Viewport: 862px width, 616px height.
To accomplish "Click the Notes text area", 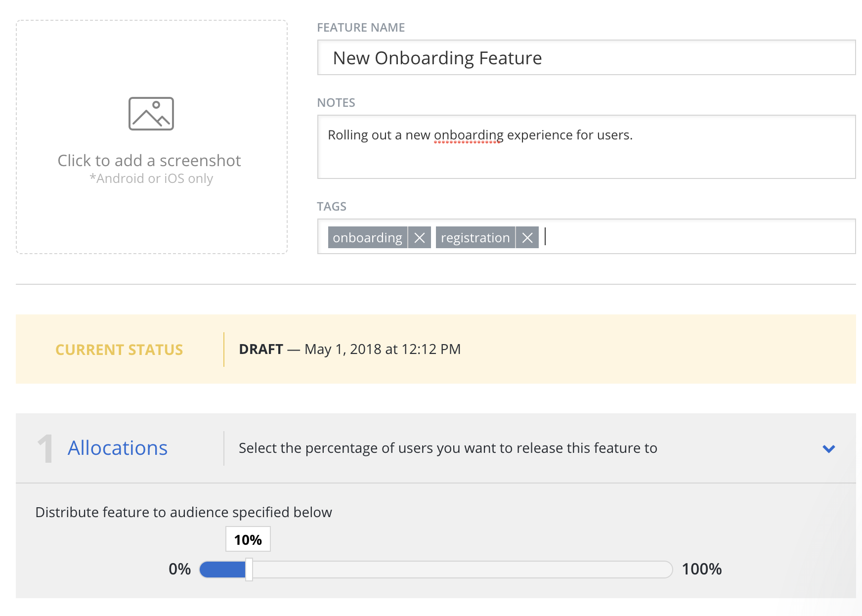I will click(x=586, y=147).
